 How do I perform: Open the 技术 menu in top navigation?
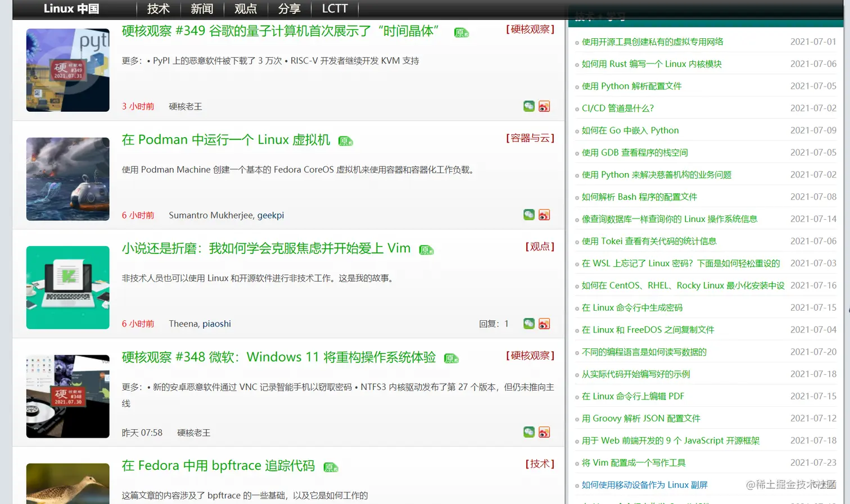pos(159,8)
